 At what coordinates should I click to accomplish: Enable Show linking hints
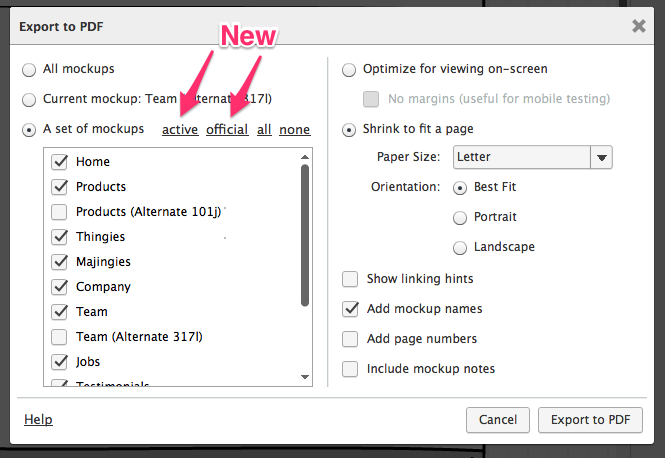click(350, 279)
